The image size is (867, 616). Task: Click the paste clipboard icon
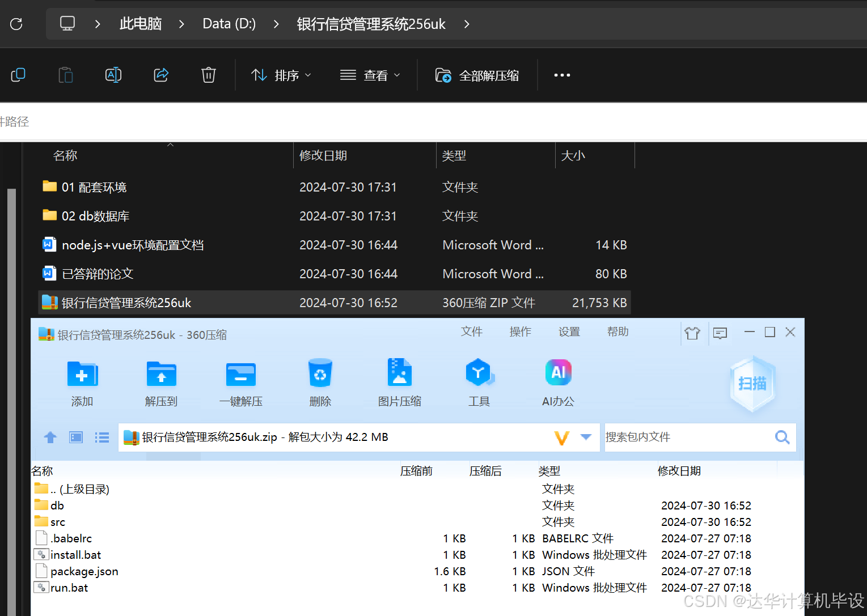pos(66,75)
